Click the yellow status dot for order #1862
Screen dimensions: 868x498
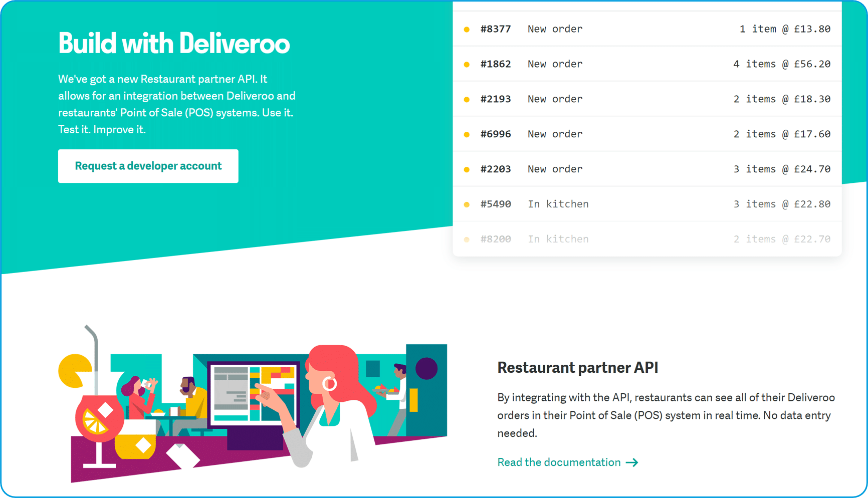pos(467,65)
